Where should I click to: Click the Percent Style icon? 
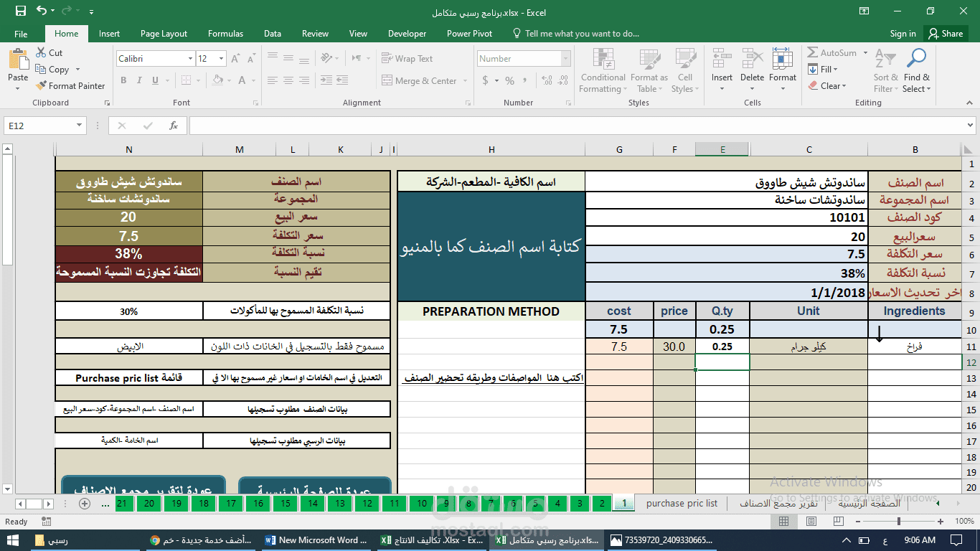coord(509,81)
